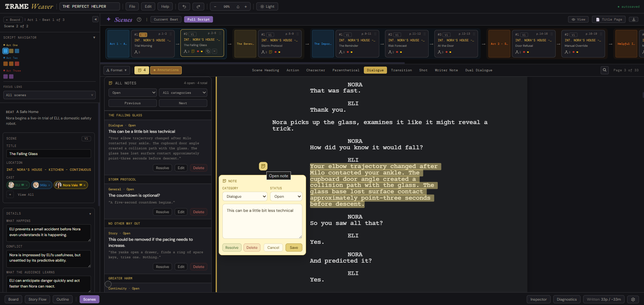This screenshot has width=644, height=305.
Task: Click drag handle on Trial Morning card
Action: [x=171, y=34]
